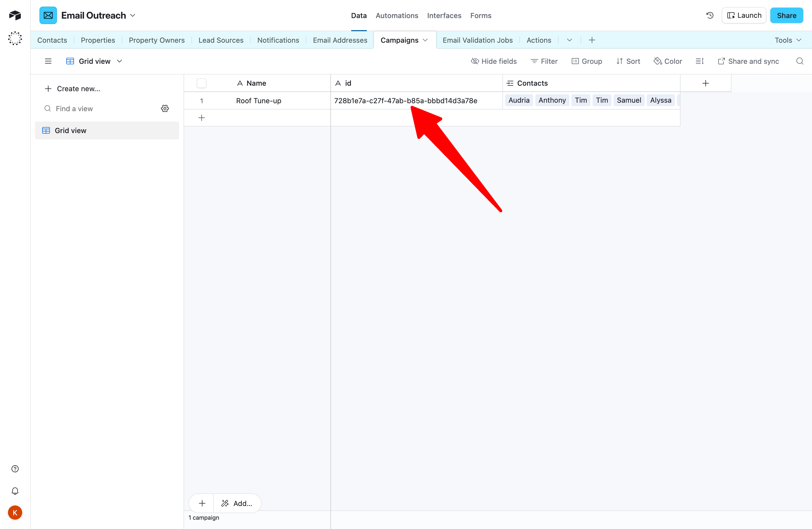The image size is (812, 529).
Task: Open the help question mark icon
Action: point(15,469)
